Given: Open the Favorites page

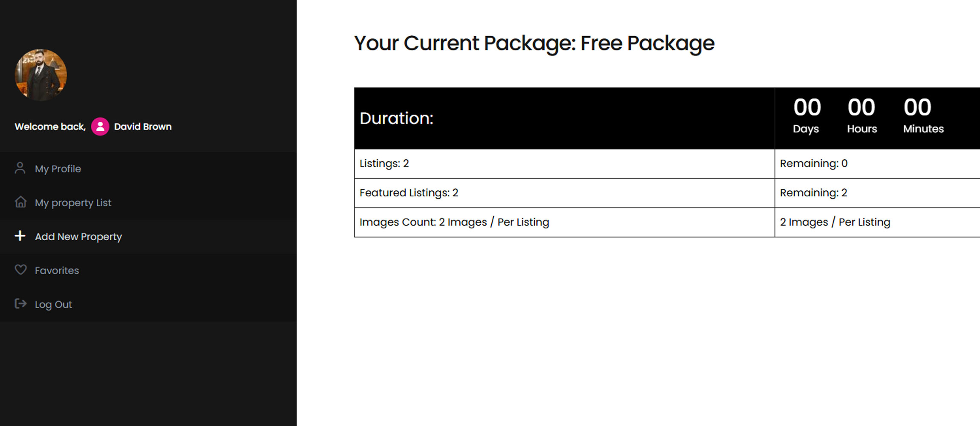Looking at the screenshot, I should (57, 271).
